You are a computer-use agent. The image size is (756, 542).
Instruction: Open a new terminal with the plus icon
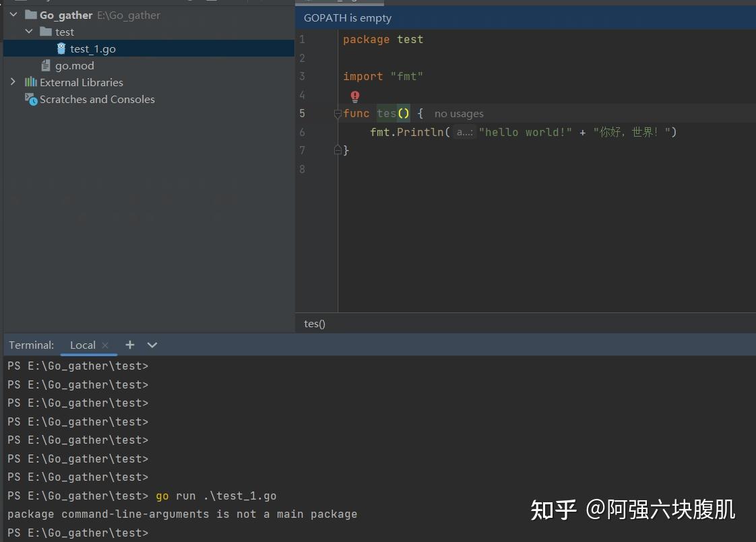coord(129,345)
